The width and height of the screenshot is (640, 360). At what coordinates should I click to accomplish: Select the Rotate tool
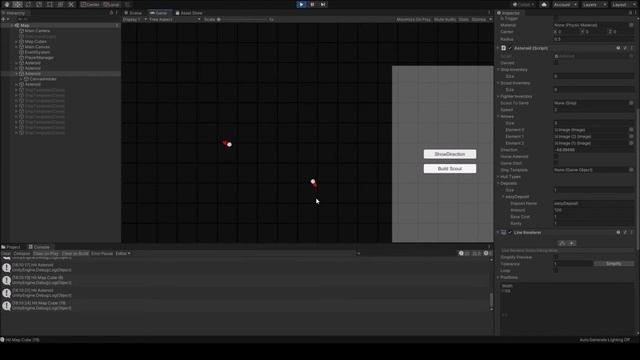click(x=28, y=4)
